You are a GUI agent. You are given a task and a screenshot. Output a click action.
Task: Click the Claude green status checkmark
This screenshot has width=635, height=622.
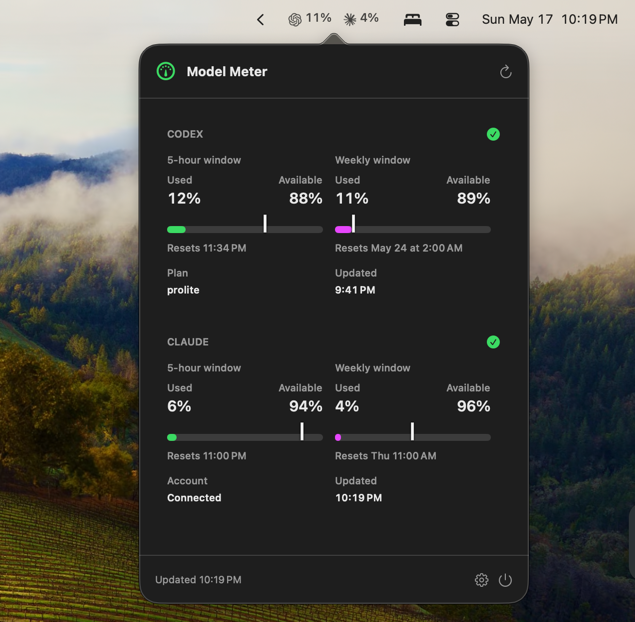point(493,342)
